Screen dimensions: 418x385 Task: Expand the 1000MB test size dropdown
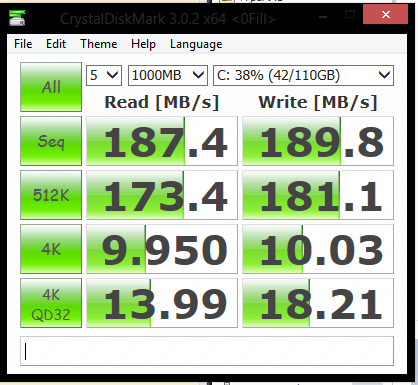click(x=168, y=75)
